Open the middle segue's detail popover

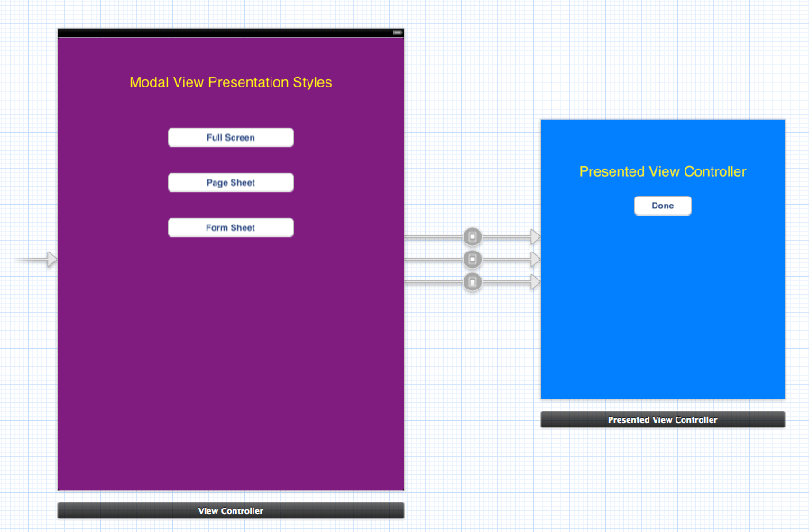click(472, 259)
